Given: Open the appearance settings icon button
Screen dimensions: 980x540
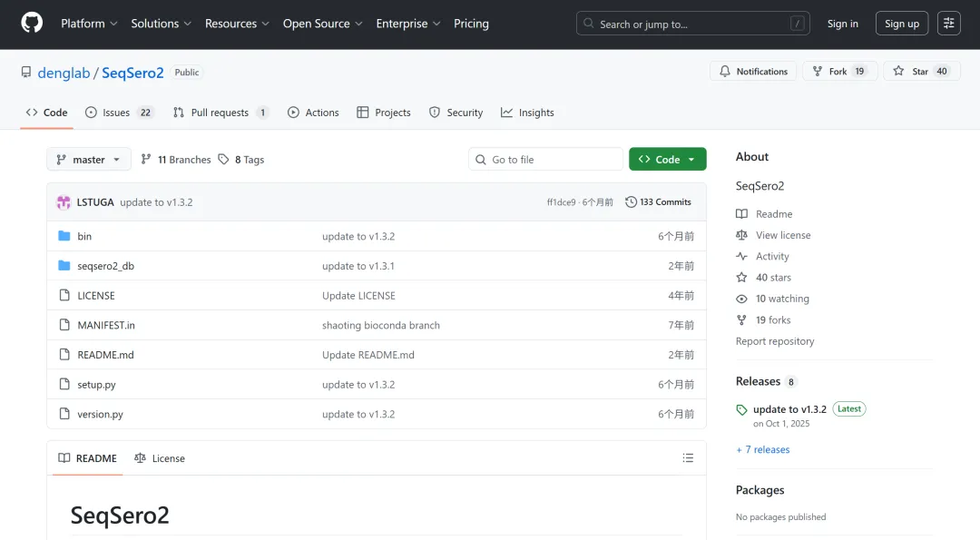Looking at the screenshot, I should tap(949, 24).
